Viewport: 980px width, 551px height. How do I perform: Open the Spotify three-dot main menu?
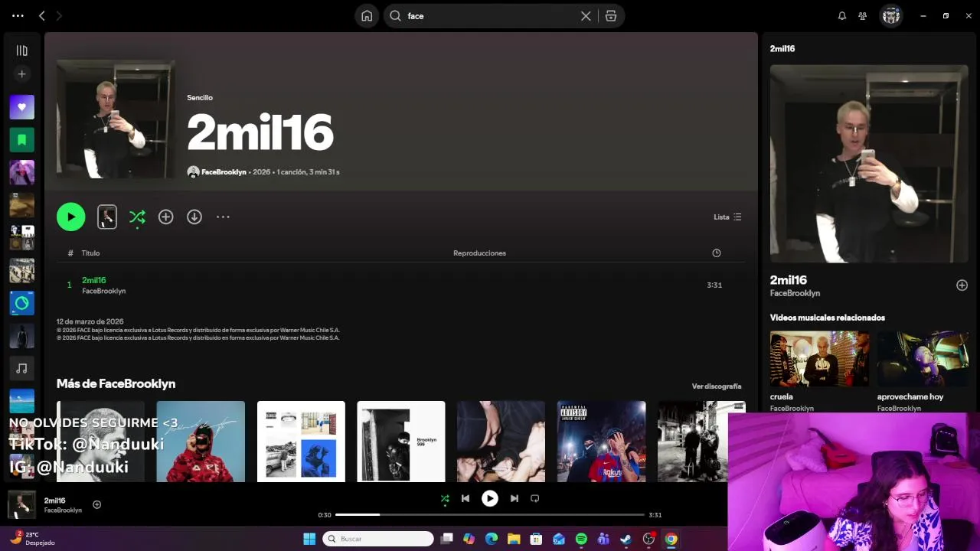pos(18,15)
